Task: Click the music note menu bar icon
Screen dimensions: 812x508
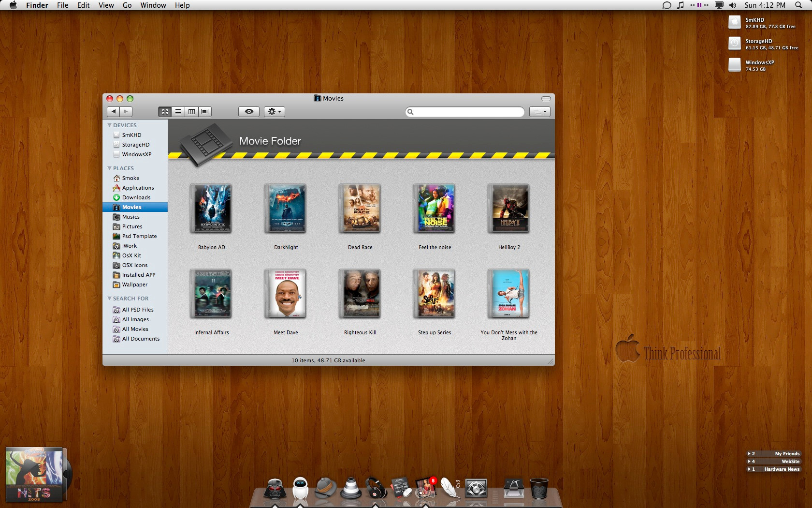Action: [681, 5]
